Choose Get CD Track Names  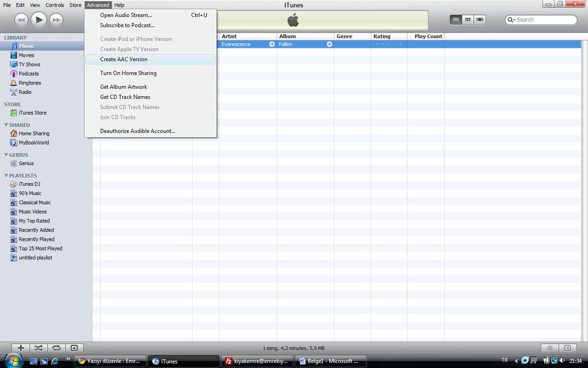150,97
